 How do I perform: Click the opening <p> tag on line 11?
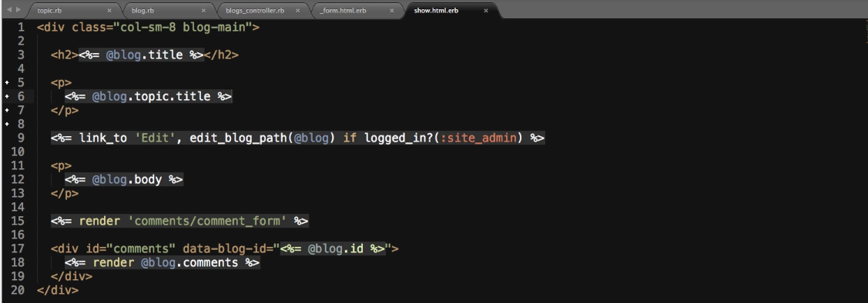click(61, 165)
